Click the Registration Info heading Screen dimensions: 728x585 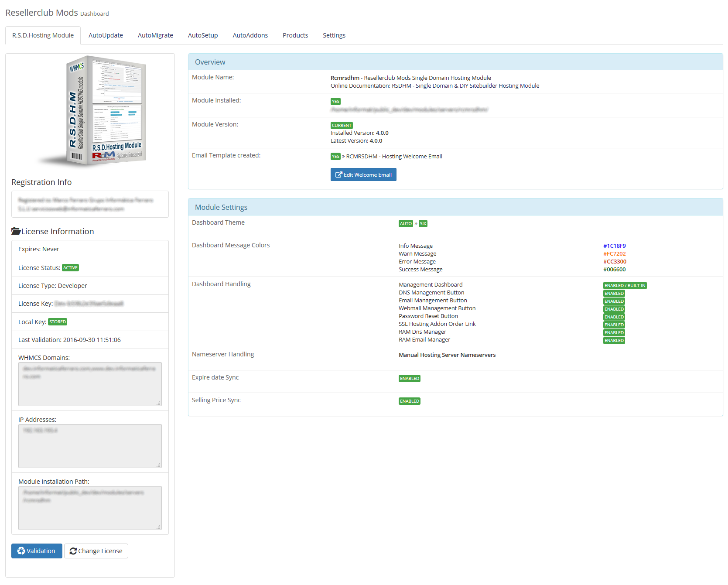pos(41,182)
